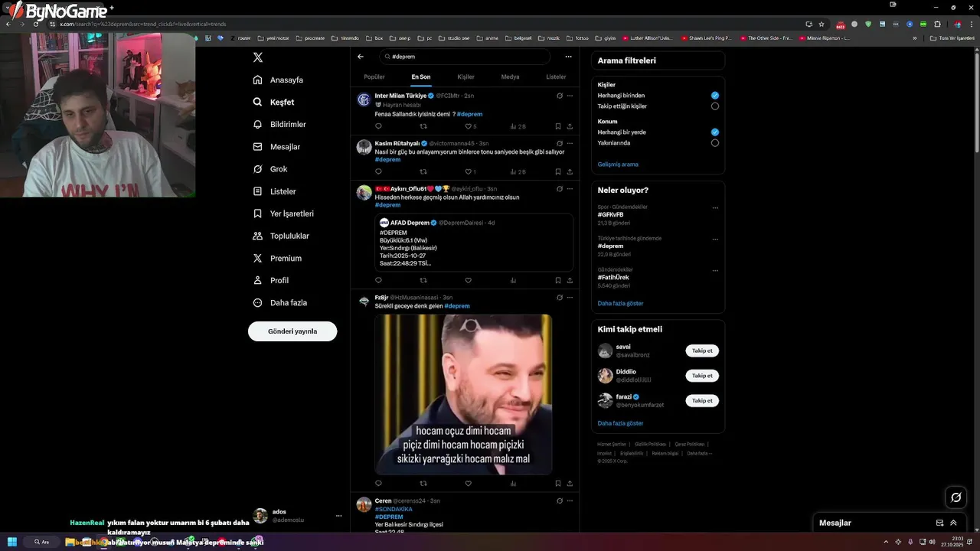Compose new message in Mesajlar drawer
This screenshot has width=980, height=551.
click(939, 523)
